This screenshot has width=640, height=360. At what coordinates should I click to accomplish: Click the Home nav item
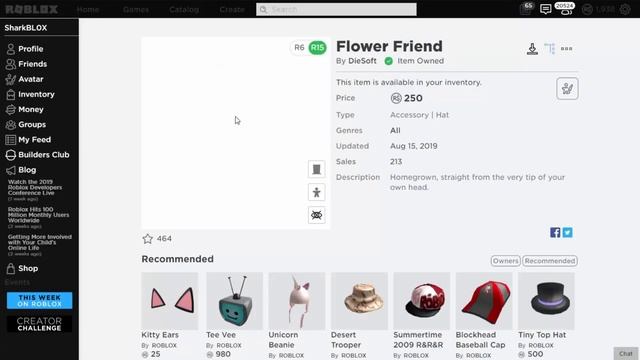(x=88, y=9)
